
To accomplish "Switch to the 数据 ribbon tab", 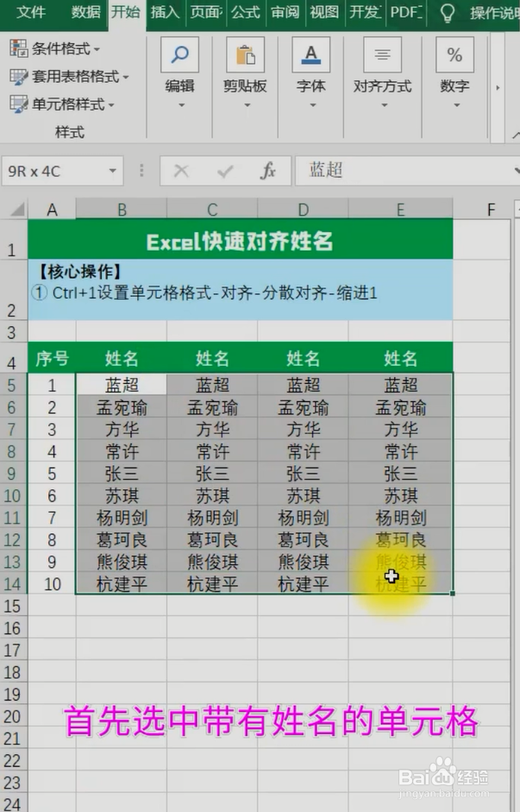I will click(85, 12).
